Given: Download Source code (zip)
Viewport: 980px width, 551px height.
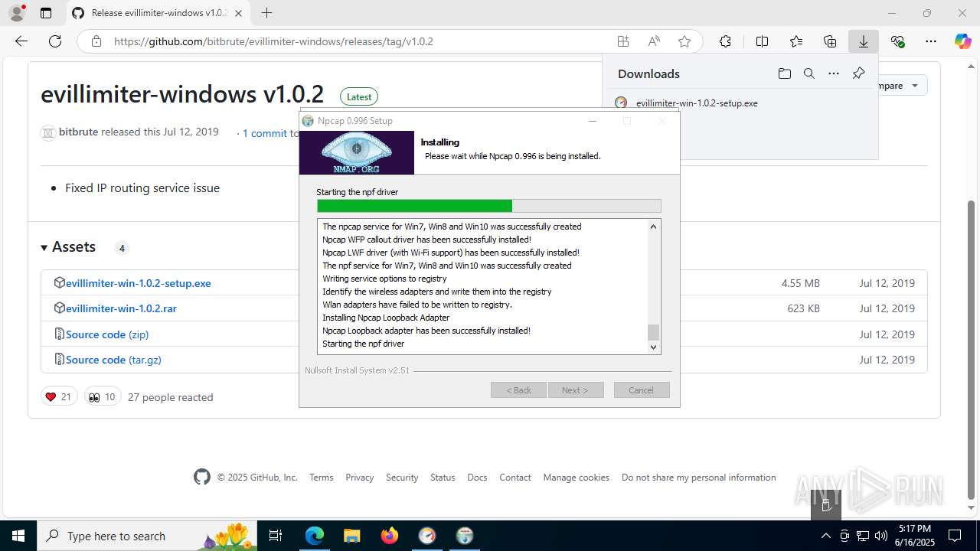Looking at the screenshot, I should pyautogui.click(x=107, y=334).
